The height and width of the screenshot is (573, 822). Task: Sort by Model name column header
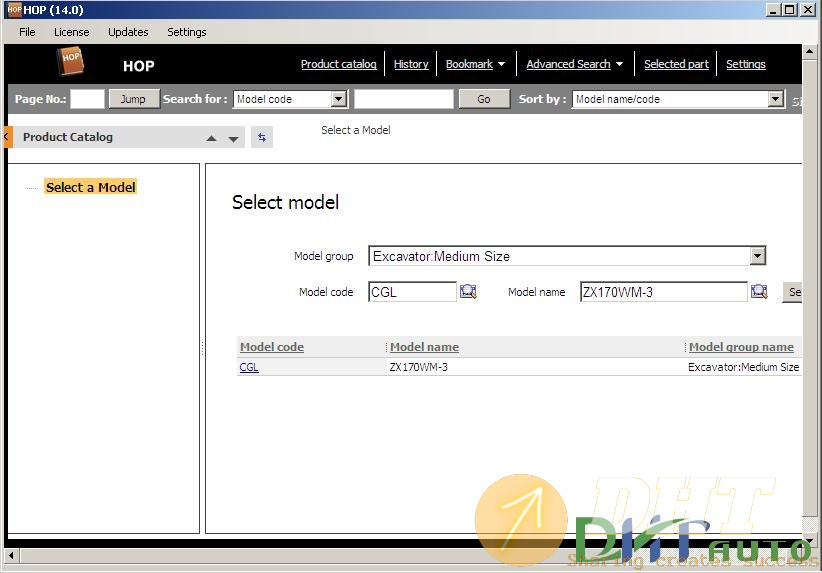tap(424, 347)
